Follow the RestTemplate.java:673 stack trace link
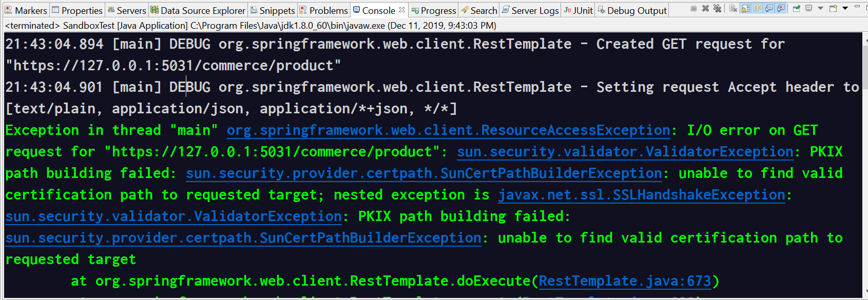Viewport: 868px width, 300px height. (x=625, y=281)
